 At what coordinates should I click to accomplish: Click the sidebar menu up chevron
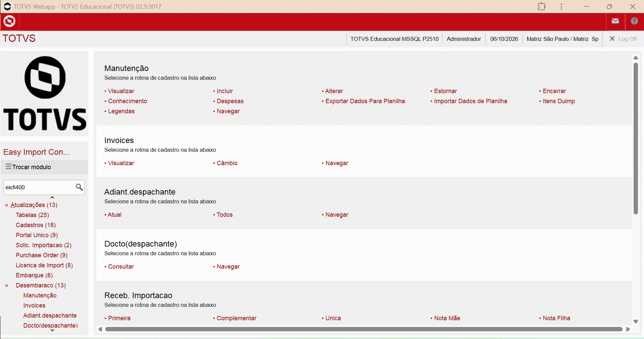(x=52, y=197)
